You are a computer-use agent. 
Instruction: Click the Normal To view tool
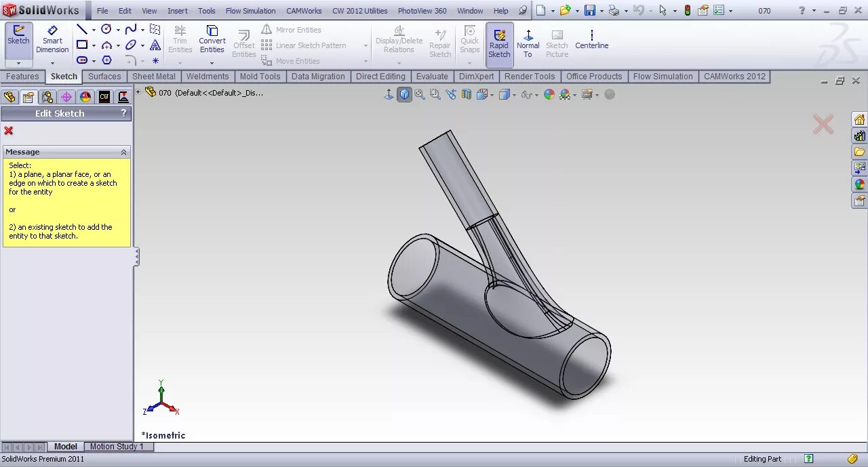[x=528, y=43]
